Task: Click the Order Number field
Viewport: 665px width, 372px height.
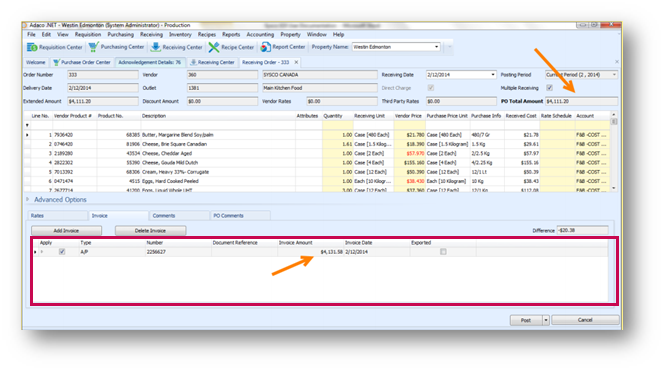Action: pos(102,75)
